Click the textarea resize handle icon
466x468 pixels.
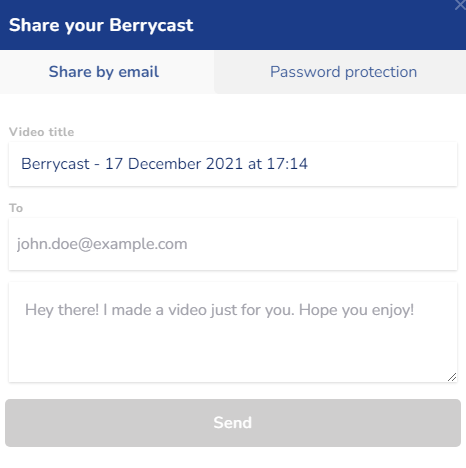click(452, 377)
